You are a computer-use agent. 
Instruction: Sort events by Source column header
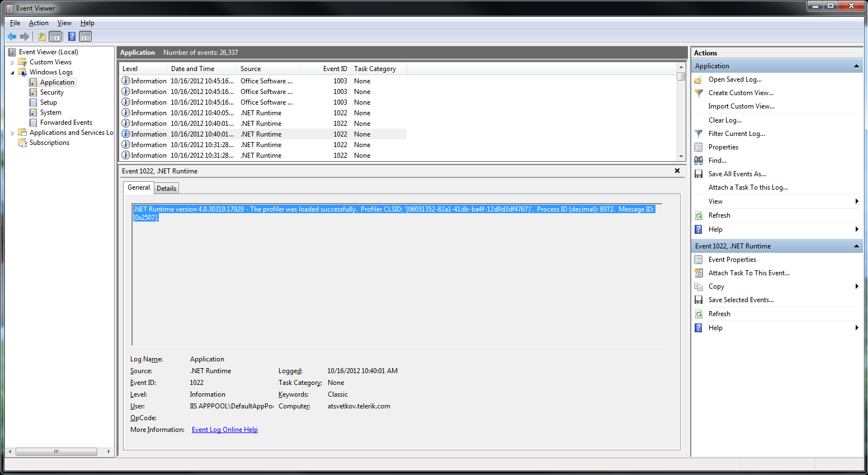pyautogui.click(x=268, y=69)
